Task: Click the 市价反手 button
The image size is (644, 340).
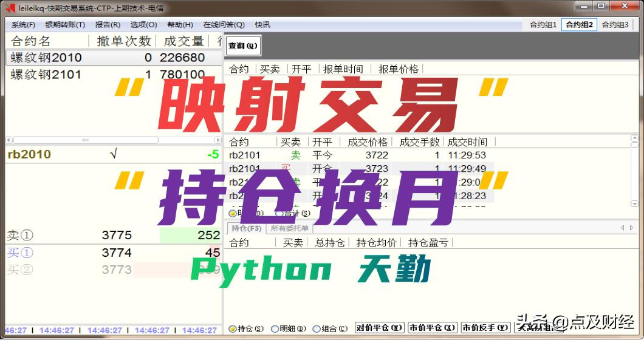Action: pyautogui.click(x=485, y=328)
